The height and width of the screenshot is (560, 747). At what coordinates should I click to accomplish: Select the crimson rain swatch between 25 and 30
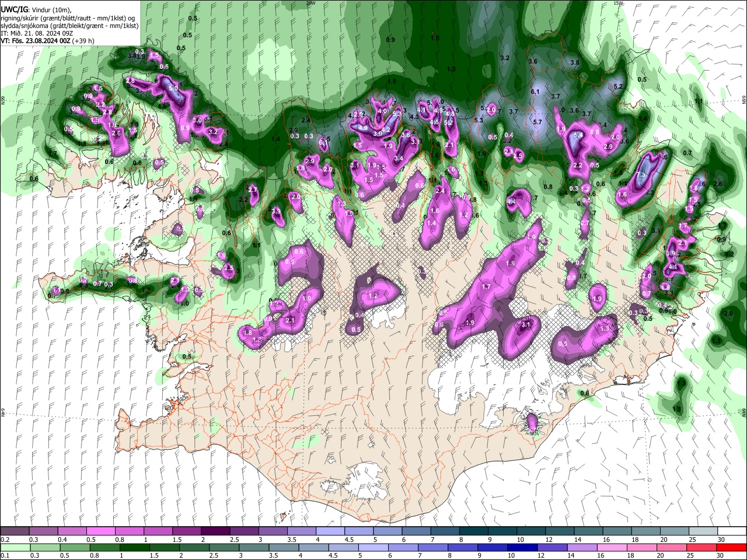pos(701,547)
